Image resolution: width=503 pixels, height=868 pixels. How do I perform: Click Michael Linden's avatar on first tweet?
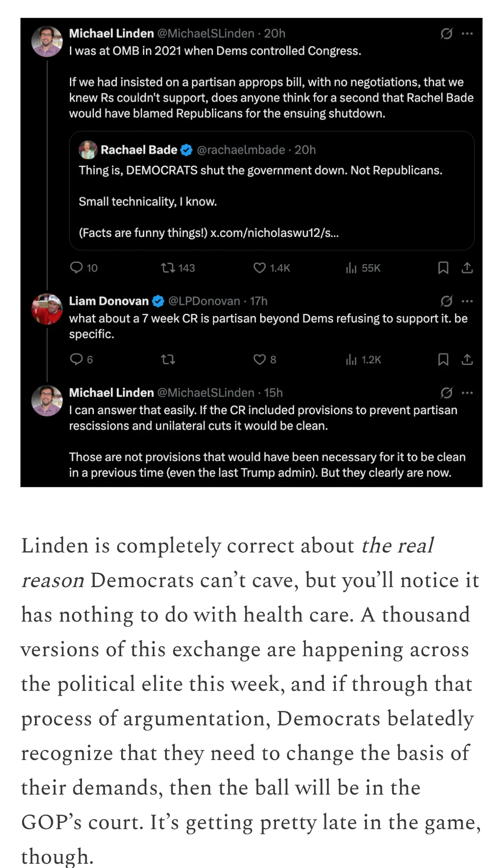47,42
